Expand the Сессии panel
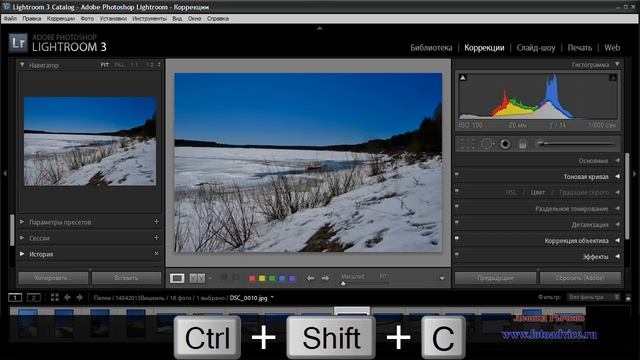The width and height of the screenshot is (640, 360). 22,238
